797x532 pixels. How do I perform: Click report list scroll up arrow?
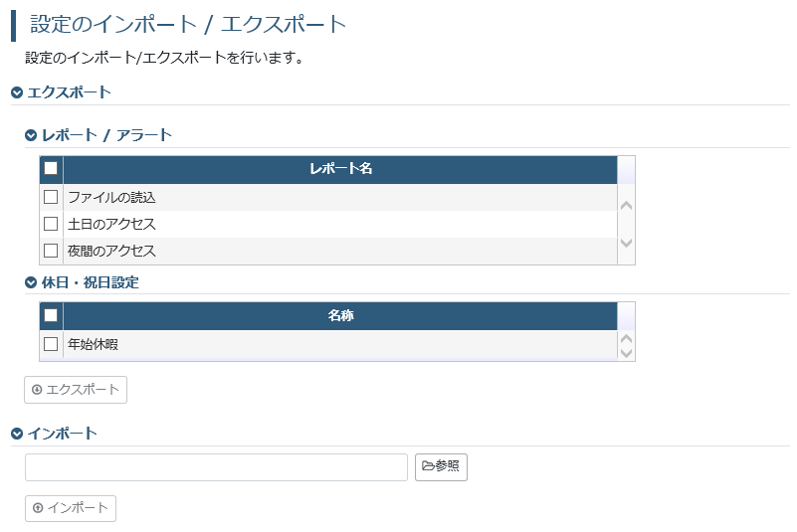click(x=626, y=206)
